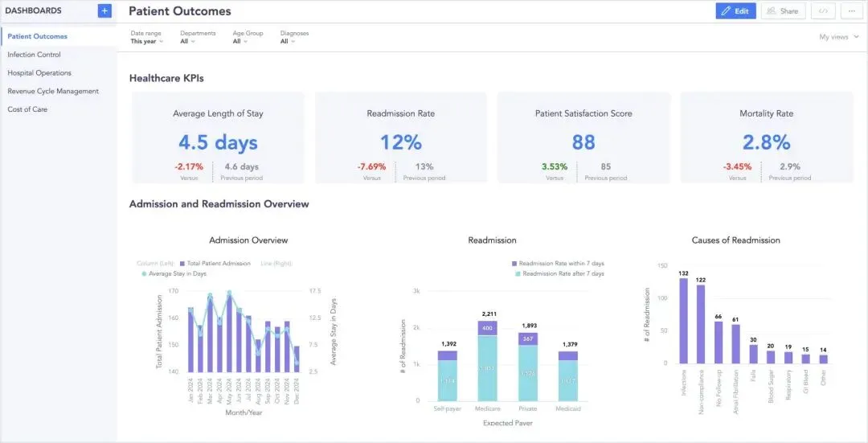Toggle Readmission Rate after 7 days legend
The width and height of the screenshot is (868, 443).
tap(559, 273)
